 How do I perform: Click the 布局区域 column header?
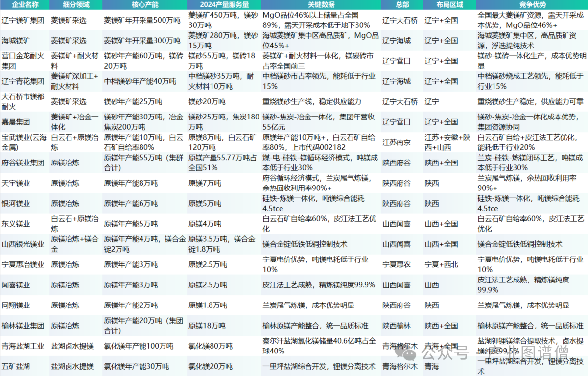click(x=449, y=5)
